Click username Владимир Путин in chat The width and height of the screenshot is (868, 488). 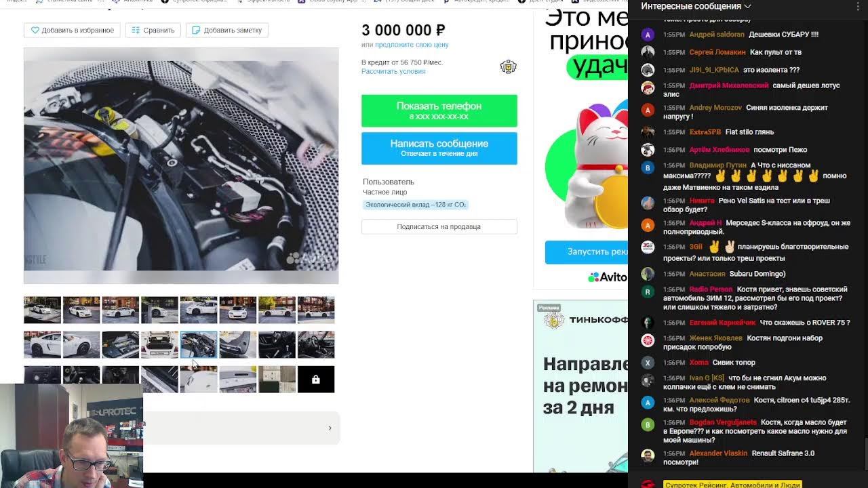click(717, 165)
